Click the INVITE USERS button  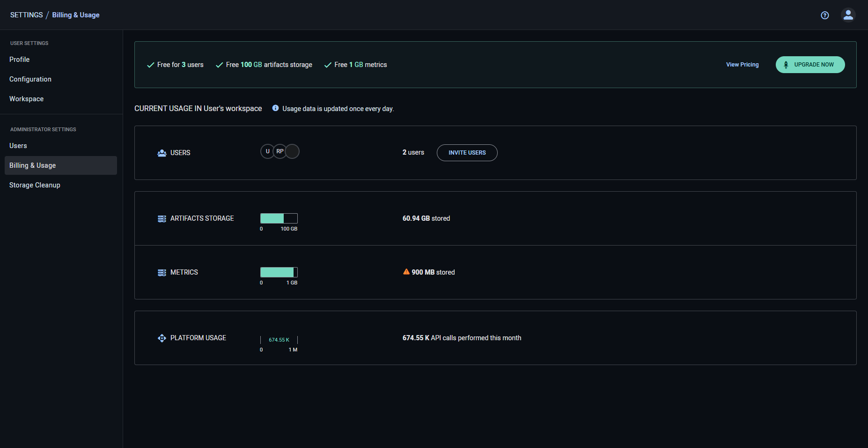click(x=467, y=153)
